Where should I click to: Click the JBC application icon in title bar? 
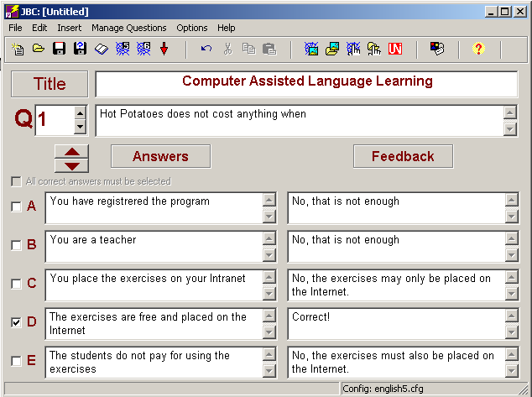11,12
